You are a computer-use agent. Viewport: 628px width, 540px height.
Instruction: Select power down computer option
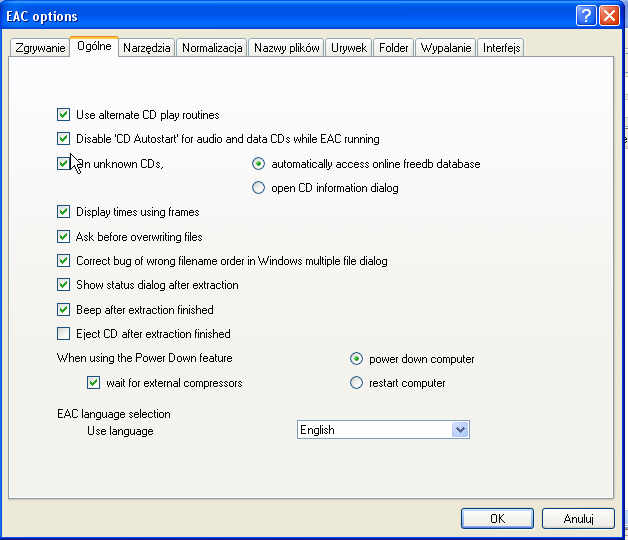click(356, 359)
